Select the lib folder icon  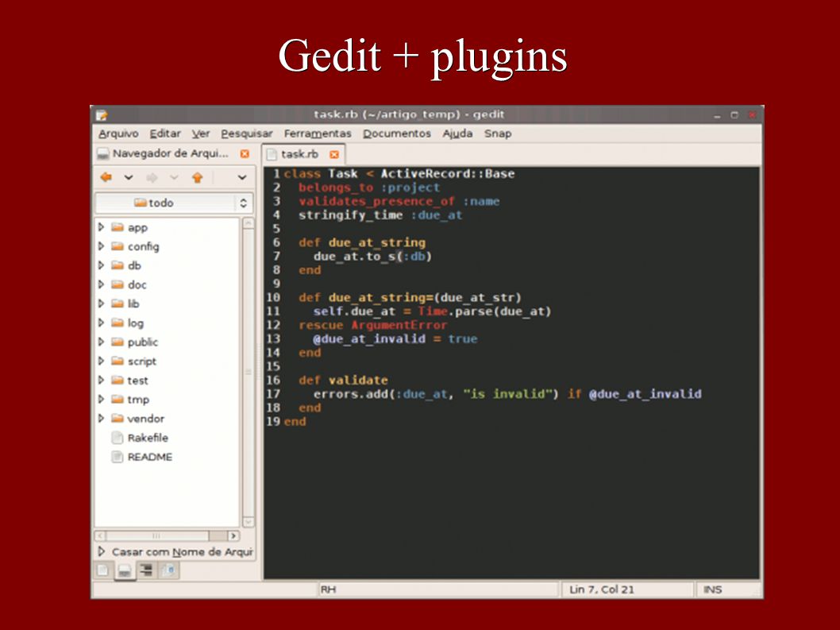click(118, 303)
